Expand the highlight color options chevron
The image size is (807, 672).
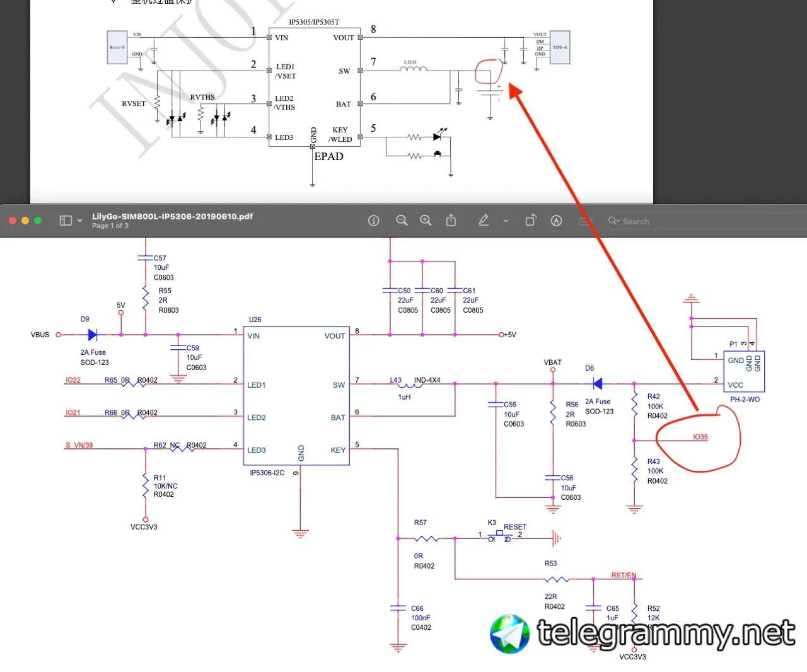506,221
